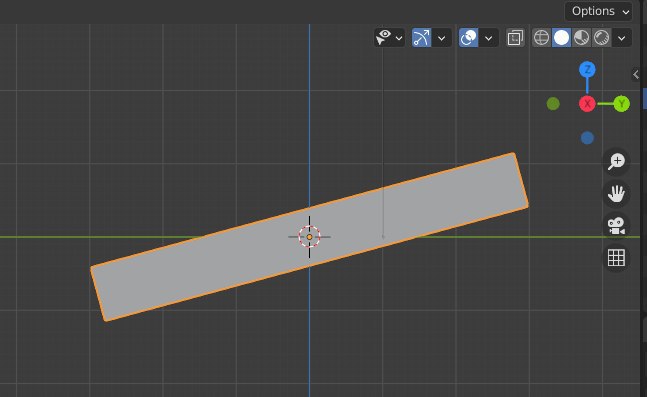This screenshot has height=397, width=647.
Task: Toggle viewport gizmos display
Action: click(421, 38)
